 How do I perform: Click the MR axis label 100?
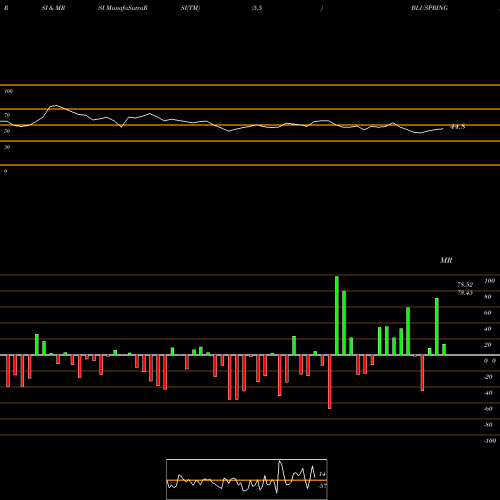coord(489,281)
